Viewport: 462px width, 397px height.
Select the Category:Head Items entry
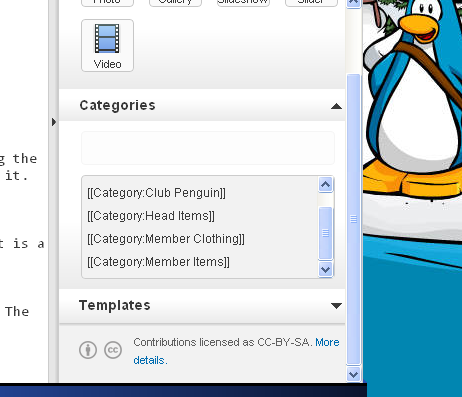[151, 216]
